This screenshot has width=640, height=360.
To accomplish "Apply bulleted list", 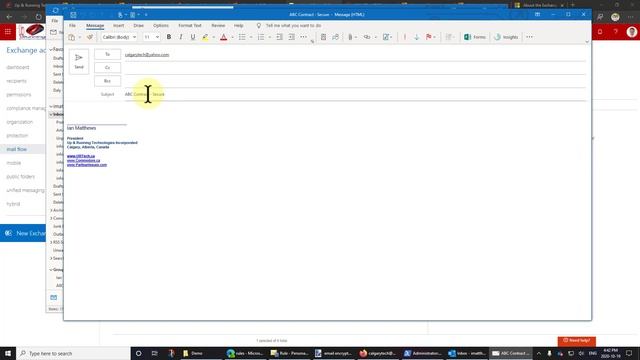I will 242,37.
